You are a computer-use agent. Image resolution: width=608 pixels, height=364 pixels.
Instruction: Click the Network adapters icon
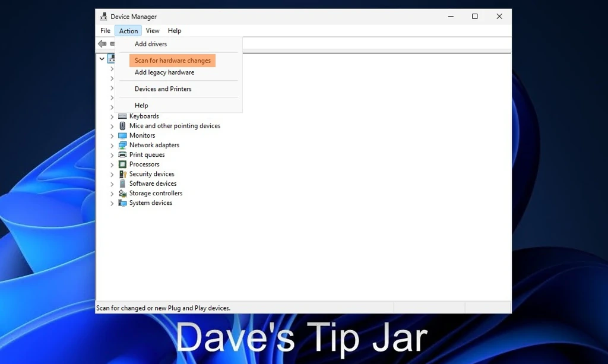(122, 145)
